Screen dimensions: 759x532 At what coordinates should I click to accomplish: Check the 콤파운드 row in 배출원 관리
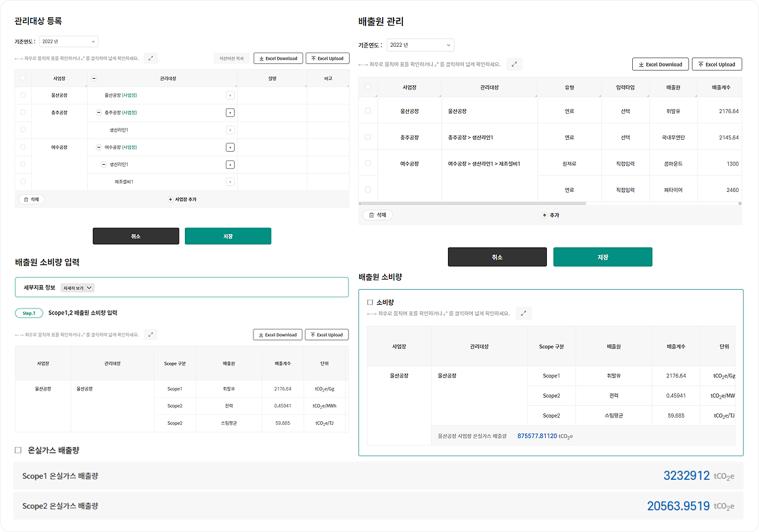tap(368, 163)
